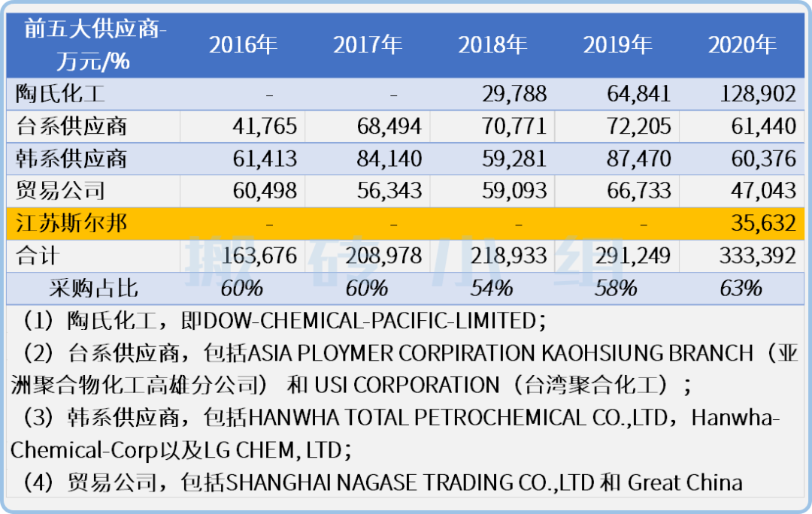
Task: Click the total 218,933
Action: click(509, 255)
